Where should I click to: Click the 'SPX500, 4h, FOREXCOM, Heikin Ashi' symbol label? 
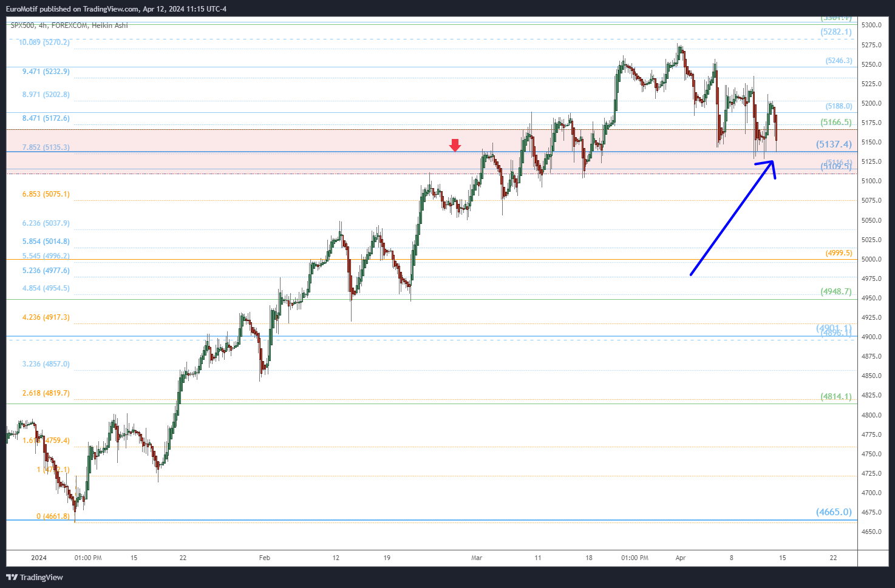(x=69, y=25)
